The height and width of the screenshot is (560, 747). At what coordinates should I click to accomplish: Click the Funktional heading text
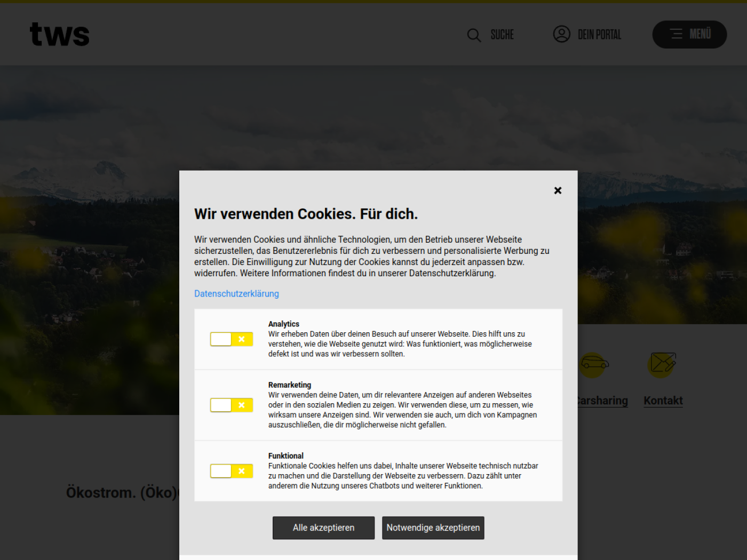[286, 456]
